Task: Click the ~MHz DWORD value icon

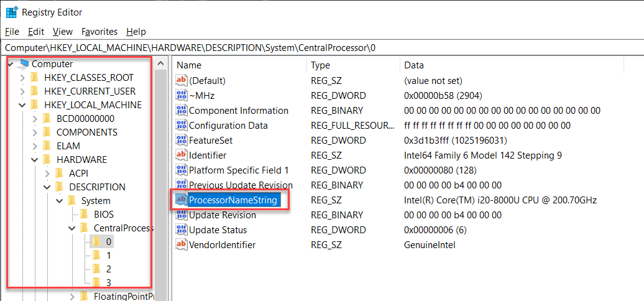Action: (181, 96)
